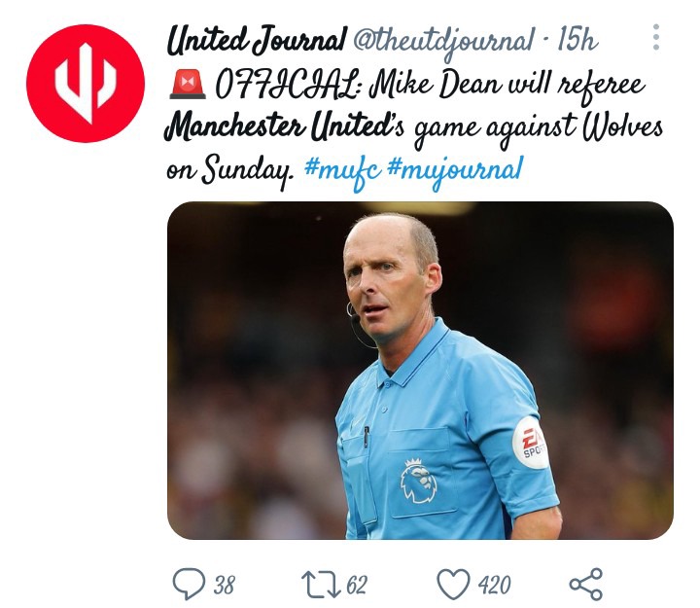Open United Journal display name
The image size is (700, 608).
257,40
